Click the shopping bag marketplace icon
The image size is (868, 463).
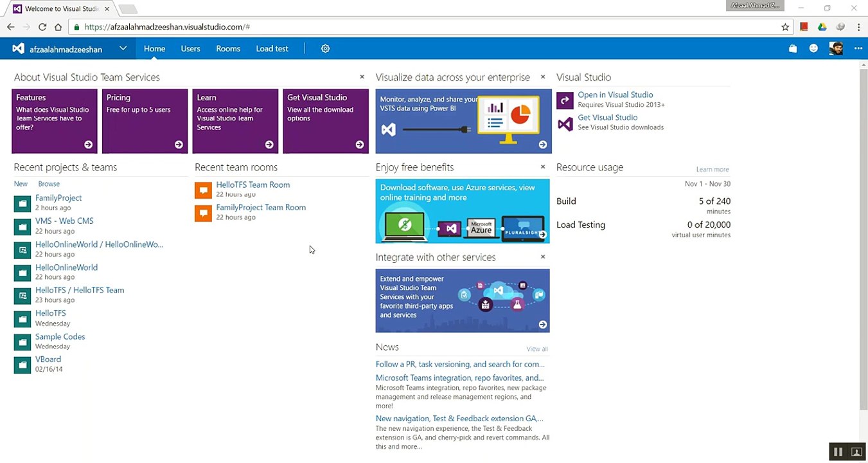(x=793, y=49)
